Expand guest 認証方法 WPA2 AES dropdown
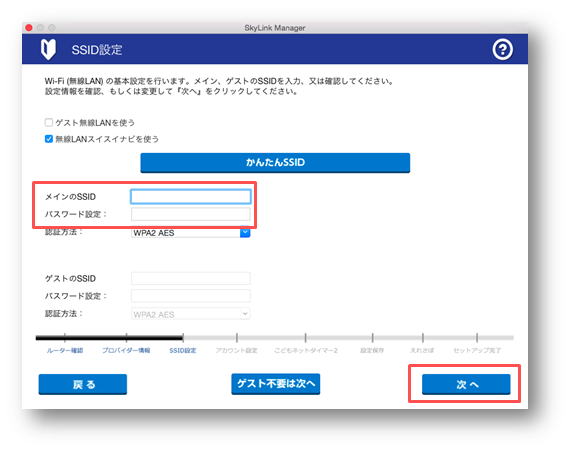 [190, 314]
